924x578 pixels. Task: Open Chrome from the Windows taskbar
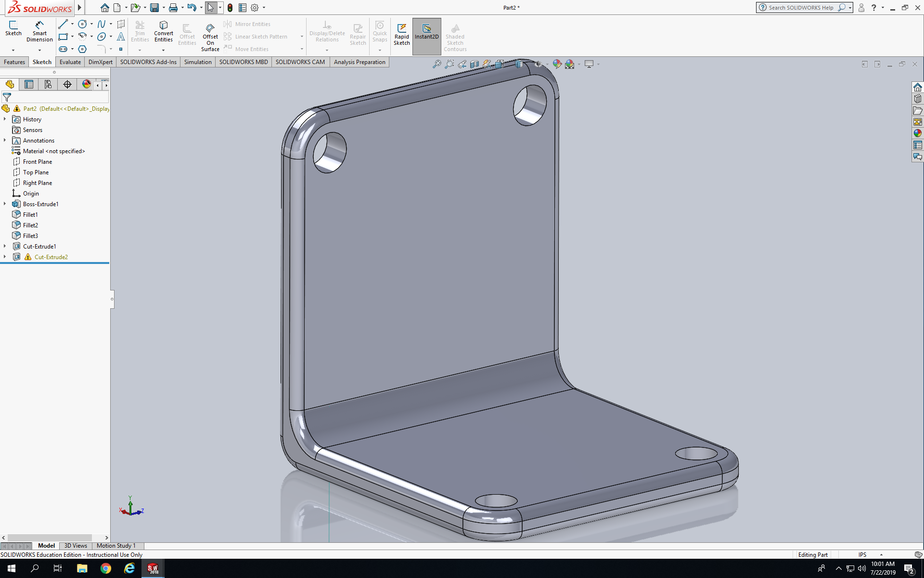click(105, 569)
